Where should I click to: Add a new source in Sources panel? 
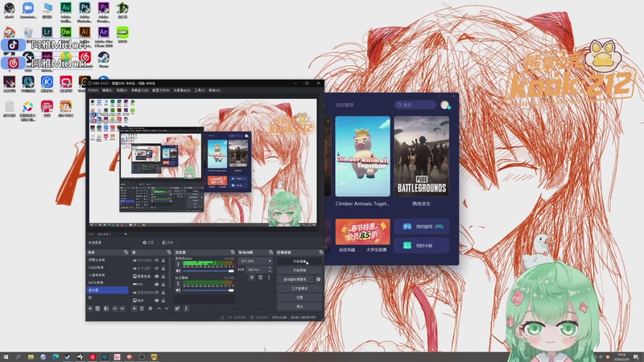[134, 308]
